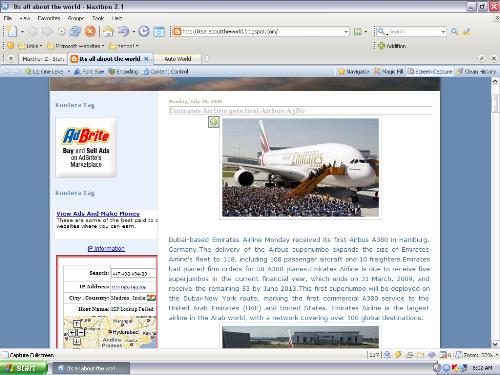Click the green Go icon beside address bar

[x=357, y=32]
